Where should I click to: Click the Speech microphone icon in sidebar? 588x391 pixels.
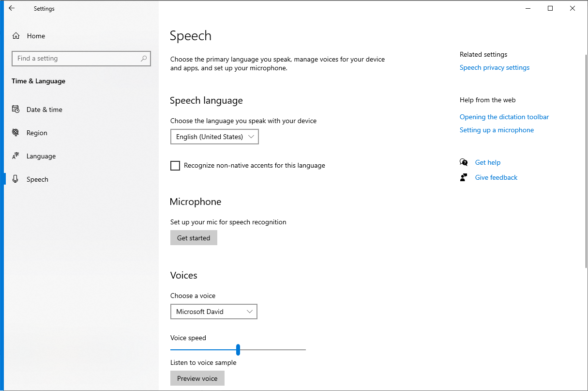click(16, 179)
